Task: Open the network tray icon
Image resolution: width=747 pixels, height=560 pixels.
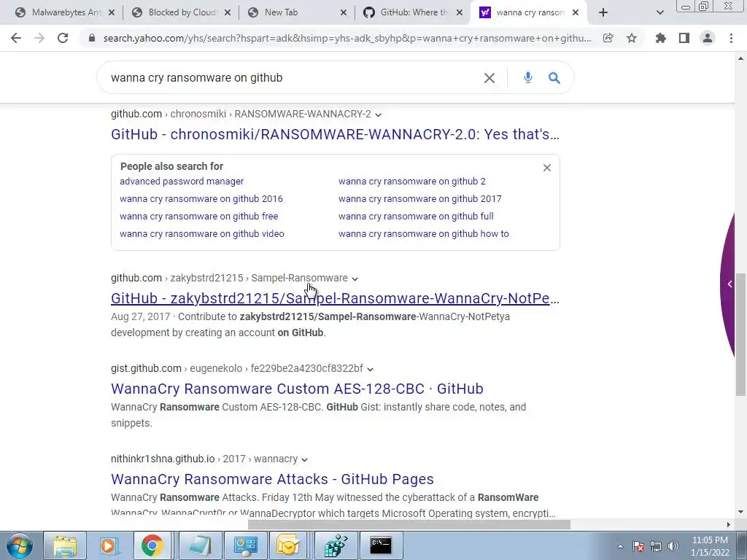Action: click(x=656, y=546)
